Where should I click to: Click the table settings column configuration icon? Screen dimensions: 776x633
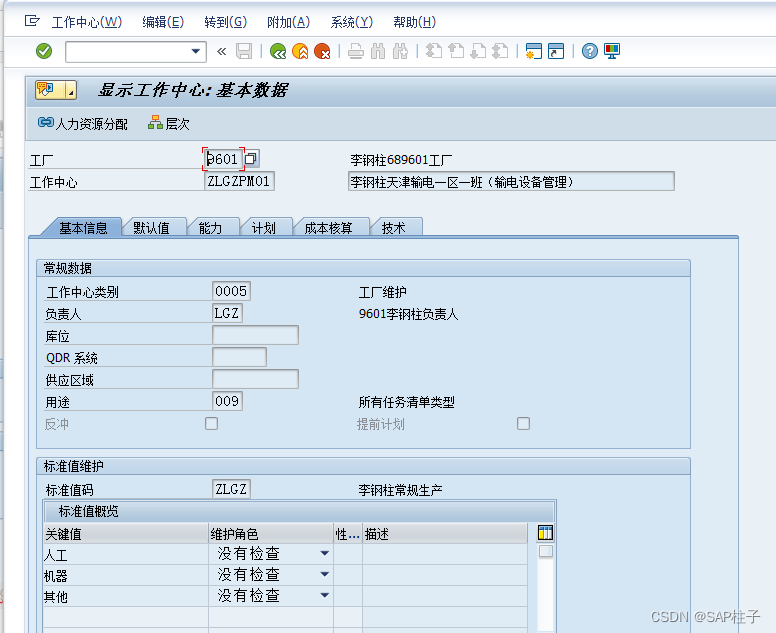(545, 533)
